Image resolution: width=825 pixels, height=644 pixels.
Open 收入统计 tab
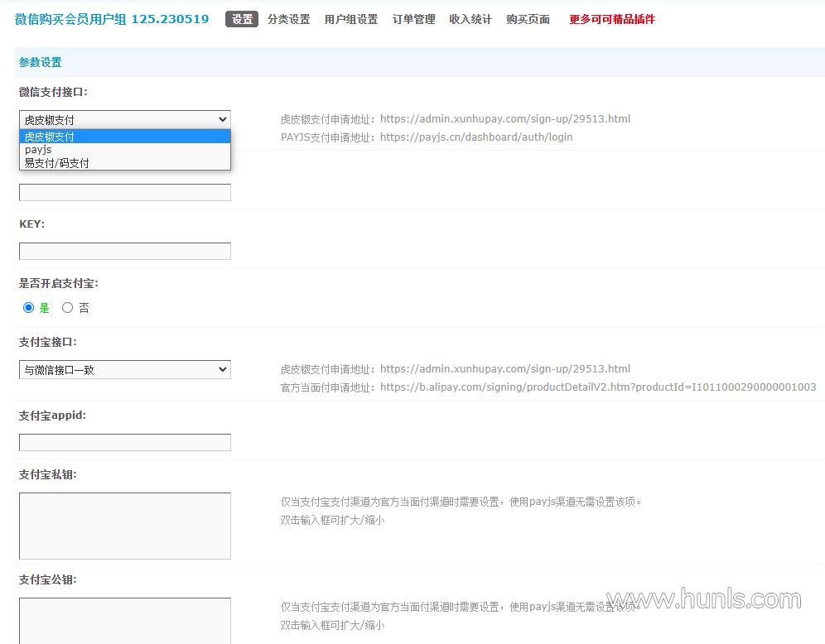(470, 19)
